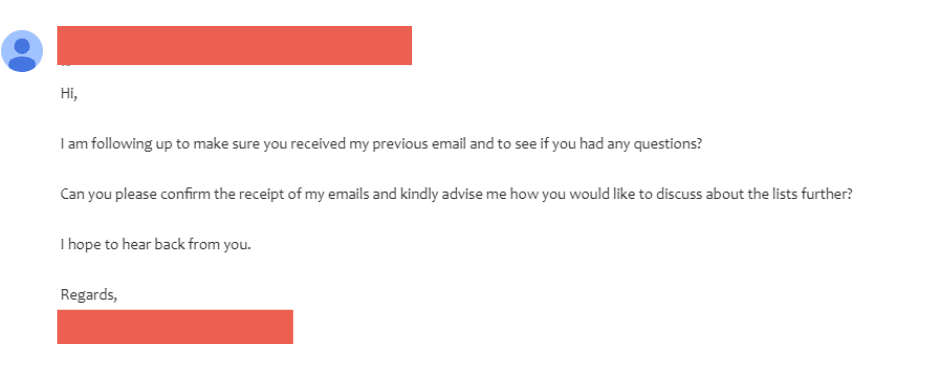940x373 pixels.
Task: Click the word 'emails' in the second paragraph
Action: 351,195
